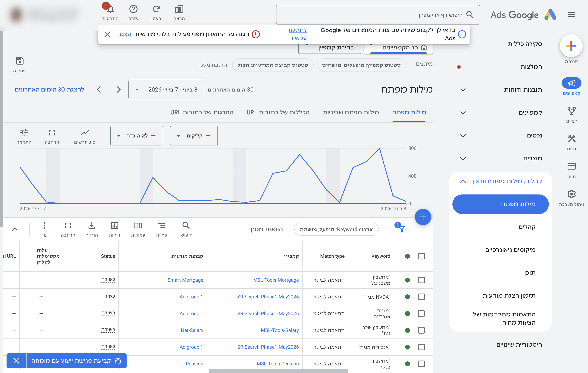This screenshot has height=373, width=588.
Task: Click the create plus button (יצירה)
Action: pyautogui.click(x=571, y=46)
